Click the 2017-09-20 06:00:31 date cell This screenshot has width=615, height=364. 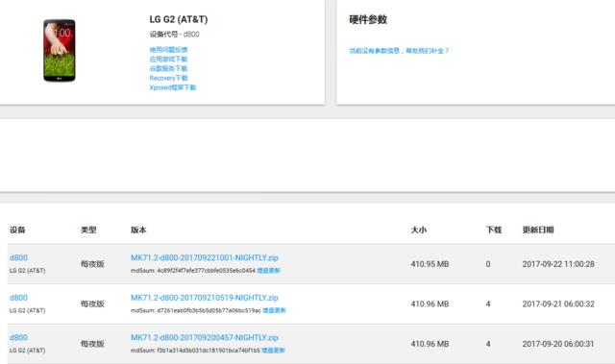[558, 344]
